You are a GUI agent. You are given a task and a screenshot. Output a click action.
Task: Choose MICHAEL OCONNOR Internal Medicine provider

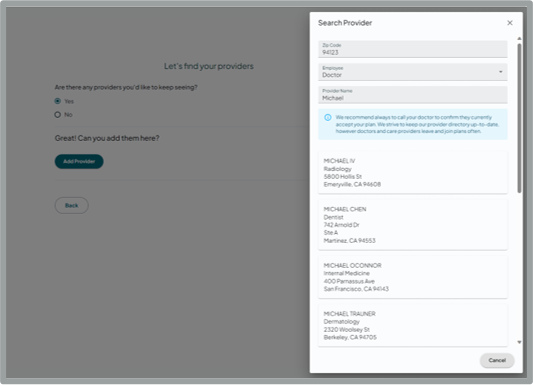pyautogui.click(x=413, y=277)
